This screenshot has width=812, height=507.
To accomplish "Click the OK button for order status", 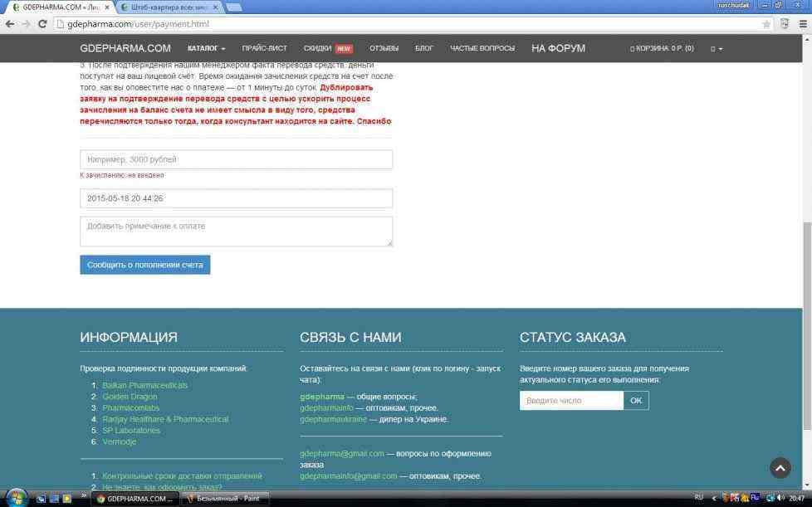I will [x=636, y=401].
